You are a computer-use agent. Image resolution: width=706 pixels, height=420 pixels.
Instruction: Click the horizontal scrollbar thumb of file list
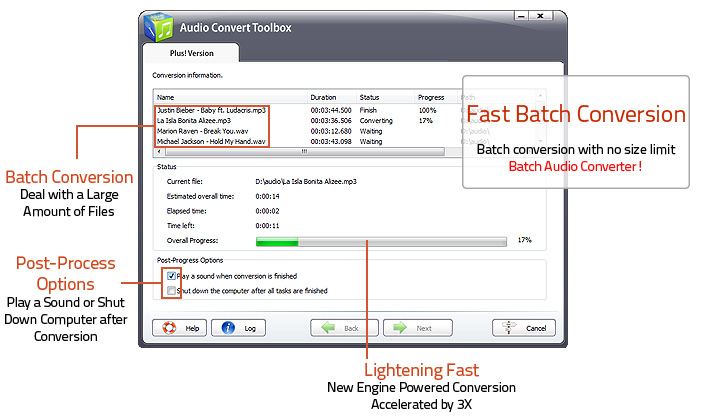point(304,152)
